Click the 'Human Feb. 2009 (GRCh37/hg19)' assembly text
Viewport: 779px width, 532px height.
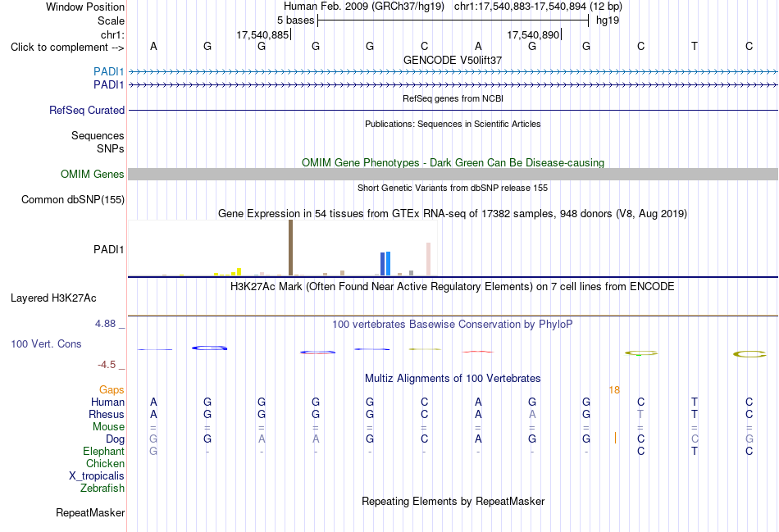pos(365,7)
